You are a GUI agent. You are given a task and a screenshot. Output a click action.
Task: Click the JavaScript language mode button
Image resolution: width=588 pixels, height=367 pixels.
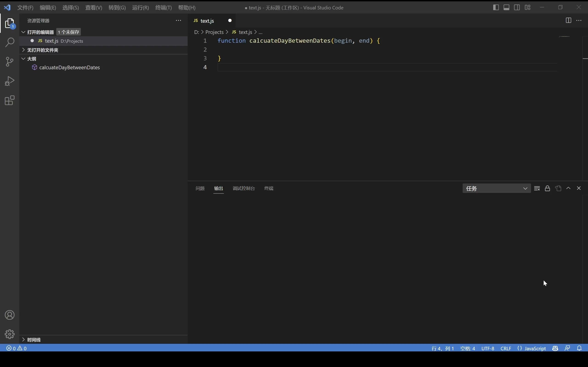click(x=535, y=348)
